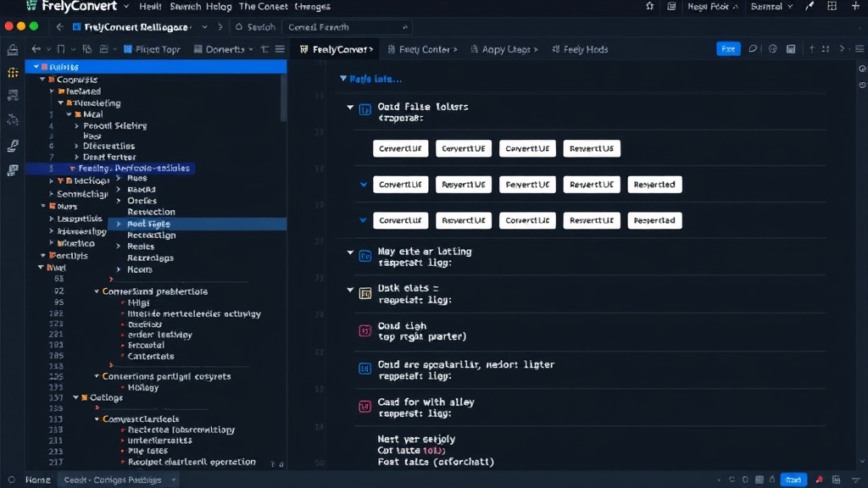
Task: Click the plus icon at the top right corner
Action: click(855, 6)
